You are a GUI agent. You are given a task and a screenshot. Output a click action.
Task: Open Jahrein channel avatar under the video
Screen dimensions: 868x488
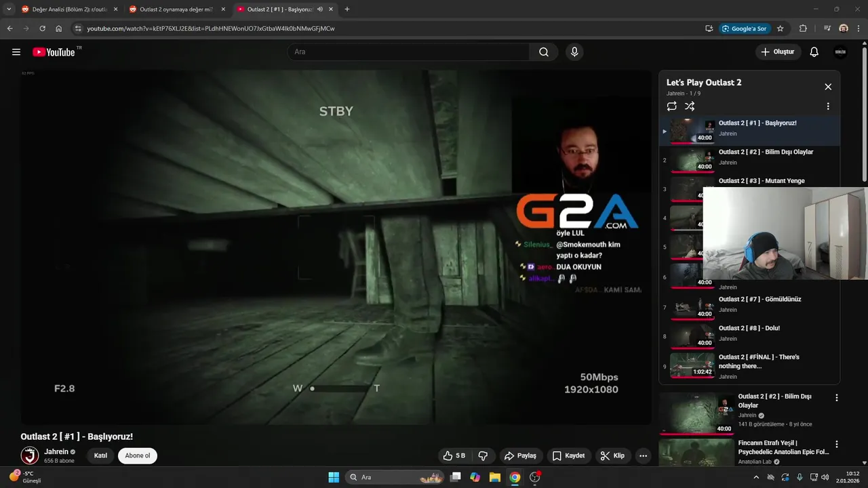(x=30, y=455)
